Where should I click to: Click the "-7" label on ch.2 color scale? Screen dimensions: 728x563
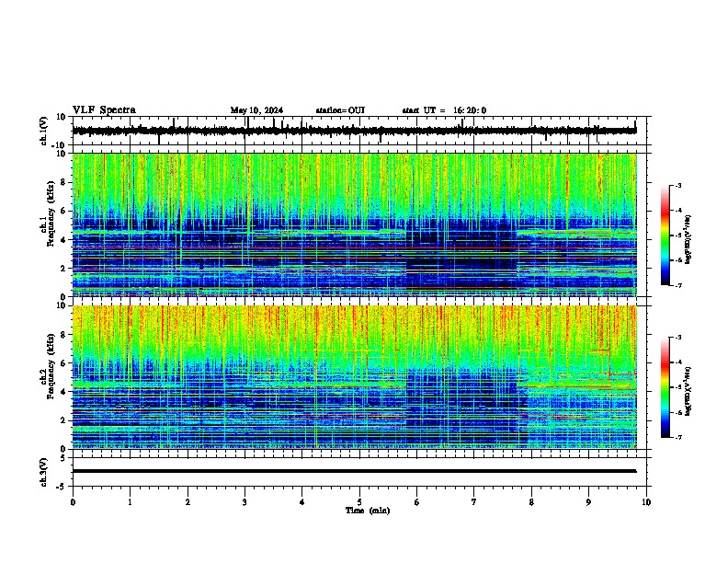[x=677, y=437]
